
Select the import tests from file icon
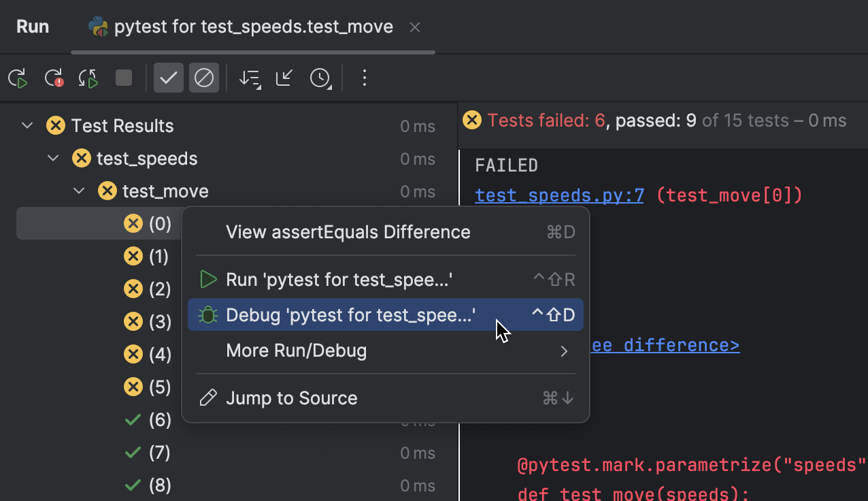(284, 78)
